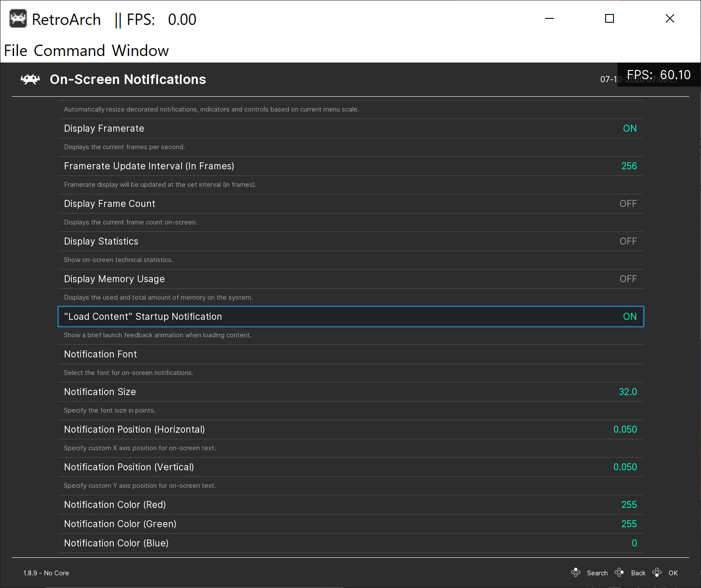Select the Framerate Update Interval setting
701x588 pixels.
click(350, 166)
